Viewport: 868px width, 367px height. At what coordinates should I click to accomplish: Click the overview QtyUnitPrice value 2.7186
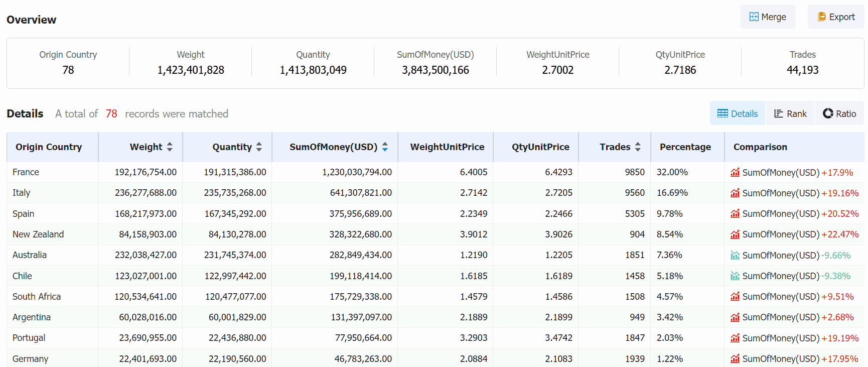(680, 70)
